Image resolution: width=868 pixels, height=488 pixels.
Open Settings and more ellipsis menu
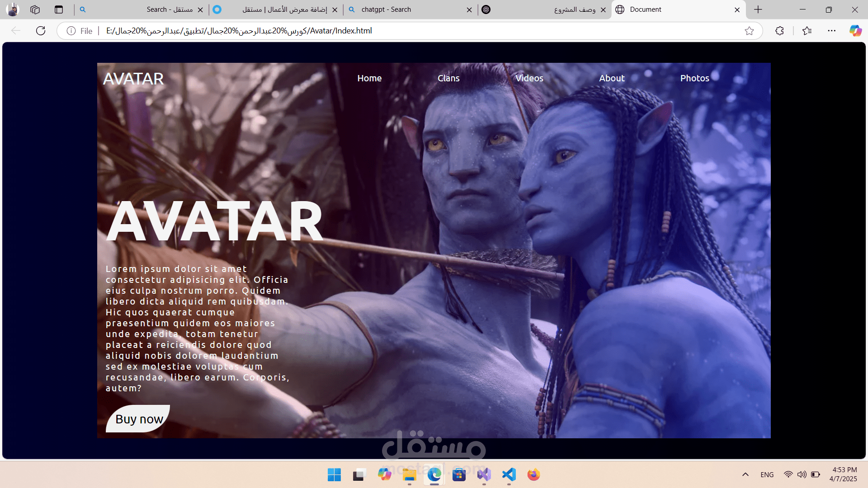coord(832,31)
